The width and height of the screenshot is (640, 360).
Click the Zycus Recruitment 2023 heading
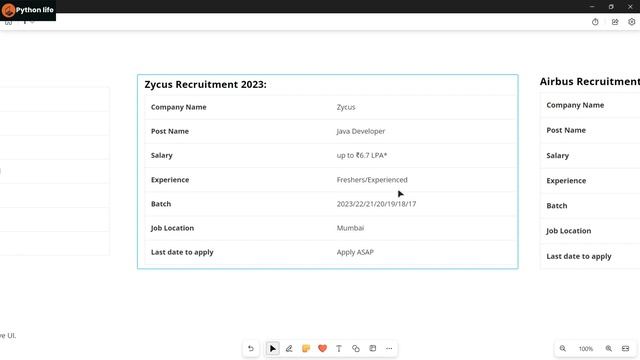click(x=205, y=84)
